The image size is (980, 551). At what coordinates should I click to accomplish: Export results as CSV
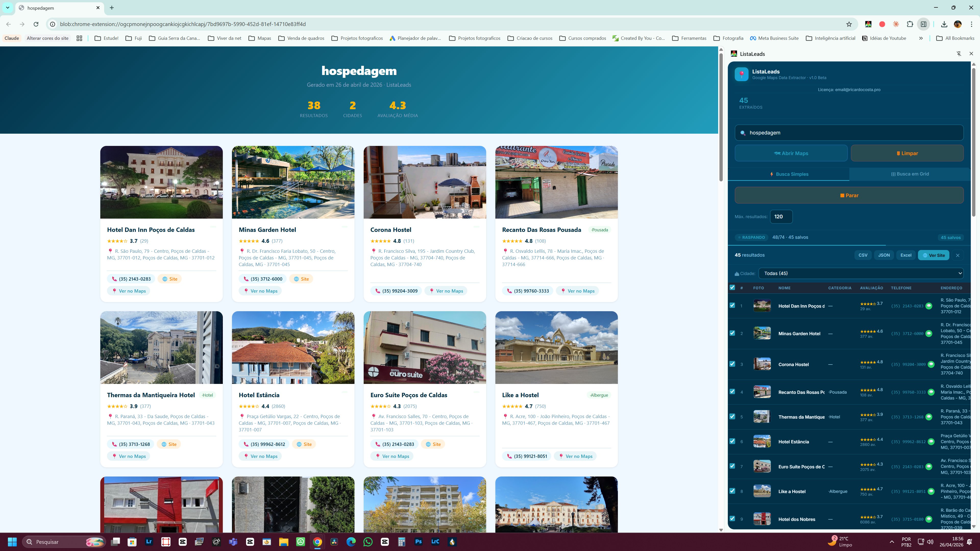[x=862, y=255]
